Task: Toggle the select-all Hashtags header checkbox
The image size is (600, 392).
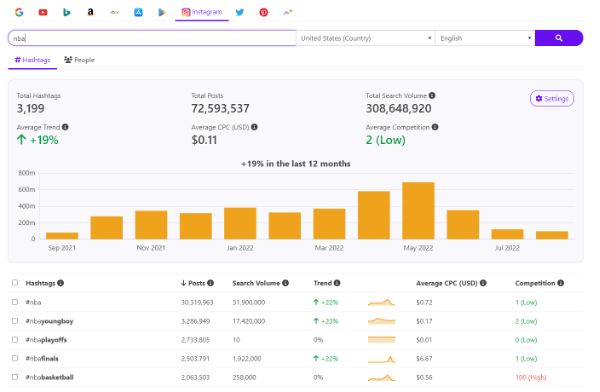Action: click(15, 283)
